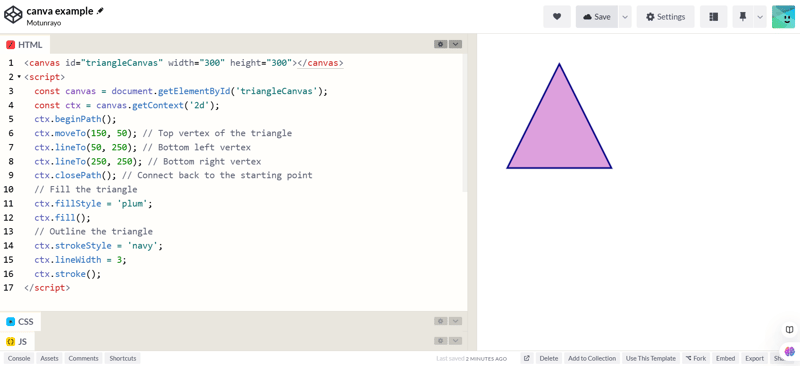Delete this pen

(x=549, y=358)
